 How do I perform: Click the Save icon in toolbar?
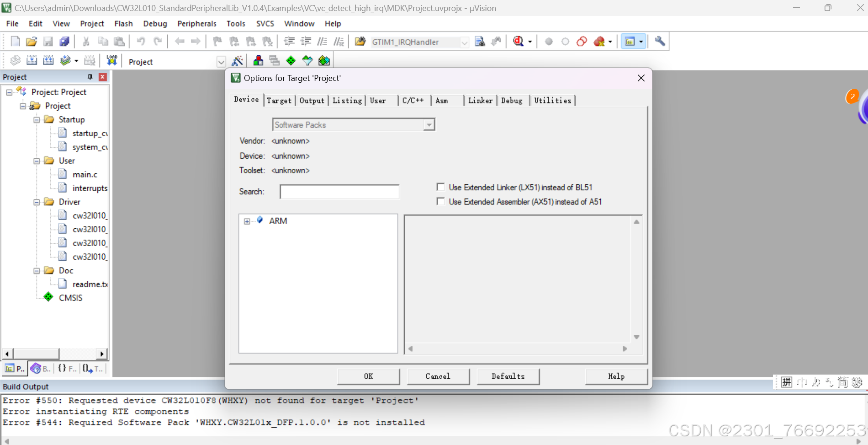[48, 42]
